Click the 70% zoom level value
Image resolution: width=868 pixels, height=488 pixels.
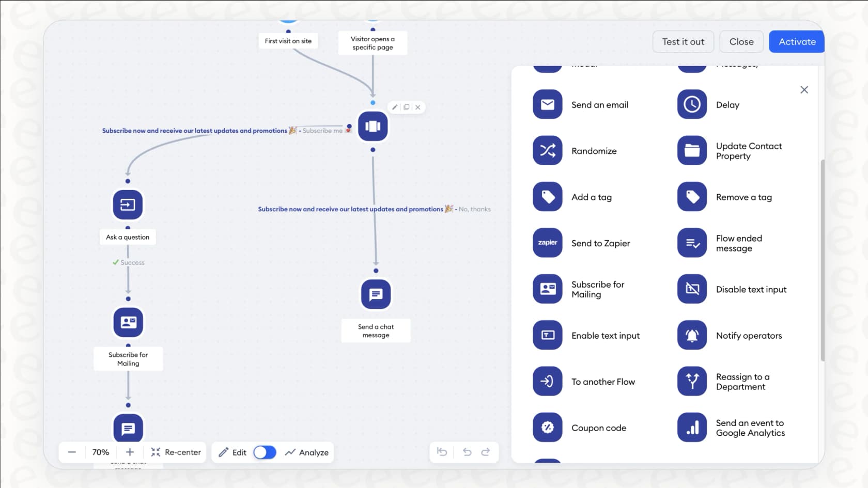101,452
